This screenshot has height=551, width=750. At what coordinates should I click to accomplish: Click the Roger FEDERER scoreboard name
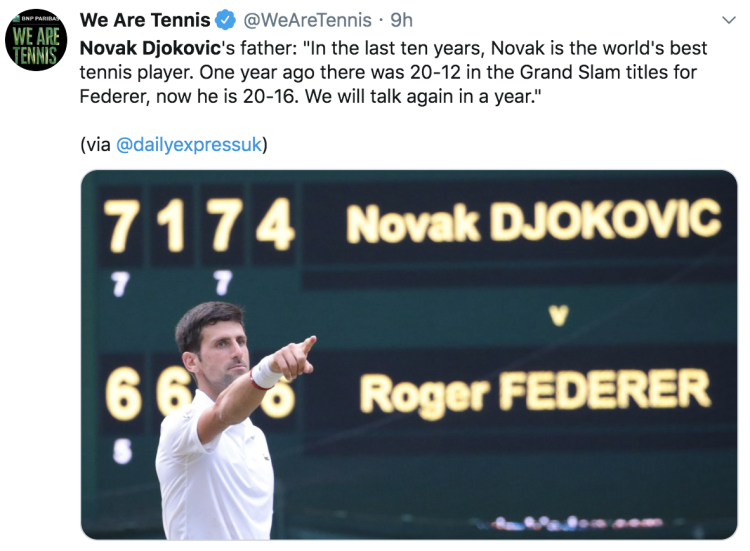pos(535,390)
